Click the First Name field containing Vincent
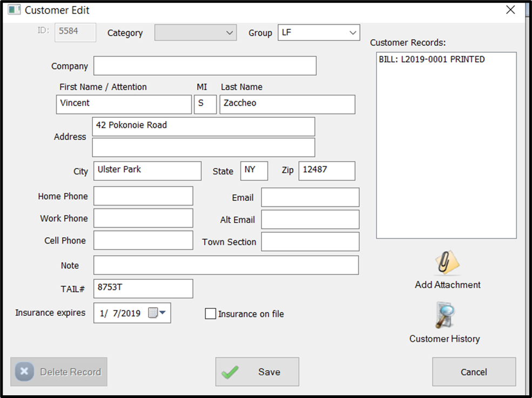Viewport: 532px width, 398px height. tap(123, 104)
